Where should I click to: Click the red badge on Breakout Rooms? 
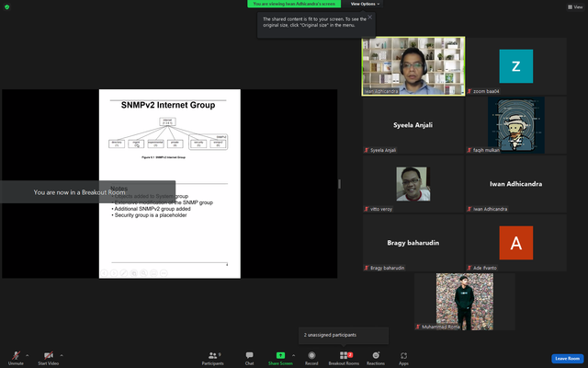350,354
